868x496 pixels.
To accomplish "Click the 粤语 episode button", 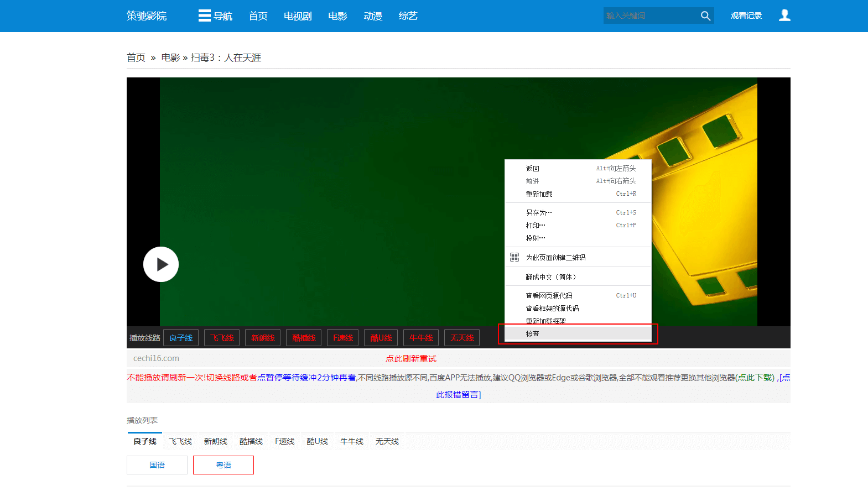I will 224,465.
